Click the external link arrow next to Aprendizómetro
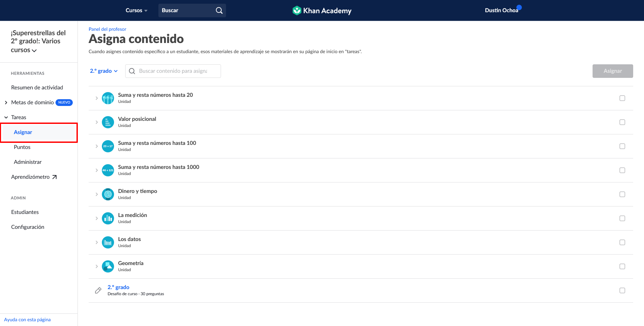Screen dimensions: 644x326 [54, 177]
